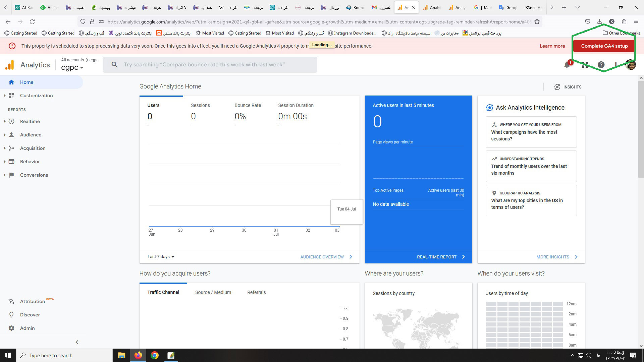644x362 pixels.
Task: Open the Attribution beta section
Action: (x=32, y=301)
